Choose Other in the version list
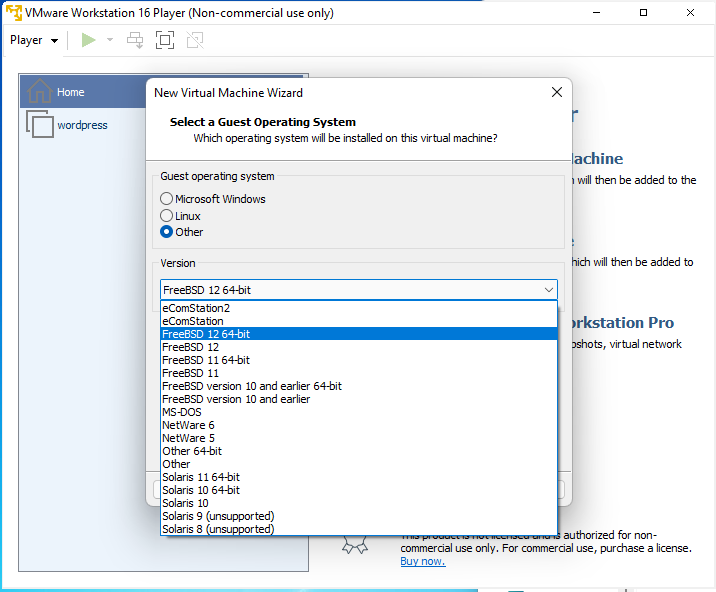This screenshot has width=716, height=592. (x=359, y=464)
